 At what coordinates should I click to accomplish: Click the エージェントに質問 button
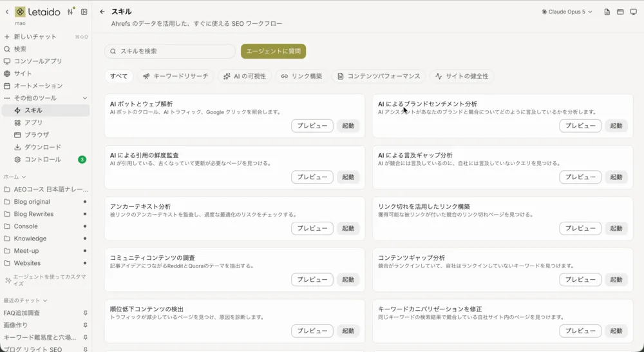coord(274,52)
